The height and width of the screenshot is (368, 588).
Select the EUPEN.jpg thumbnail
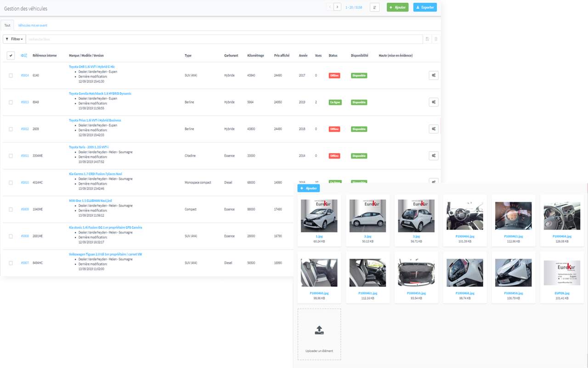tap(562, 273)
